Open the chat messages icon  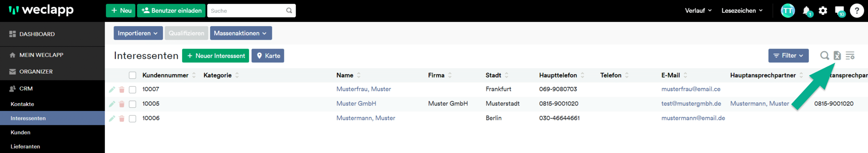click(840, 11)
